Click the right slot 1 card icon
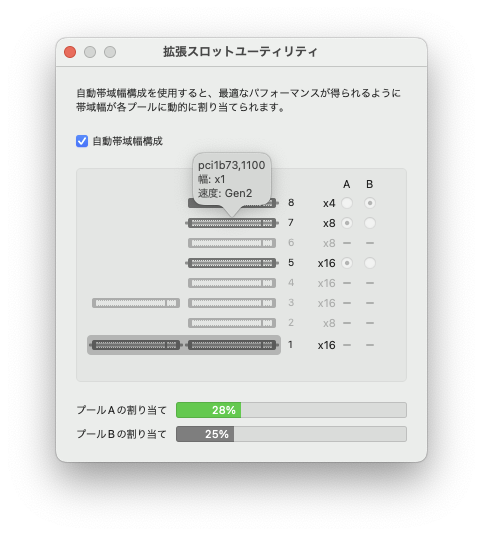Viewport: 483px width, 536px height. pyautogui.click(x=232, y=345)
